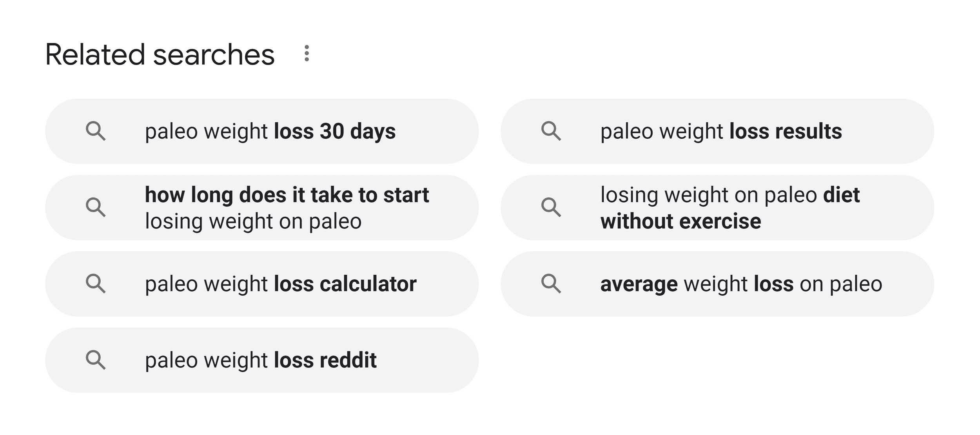Open 'paleo weight loss reddit' related search

tap(262, 360)
